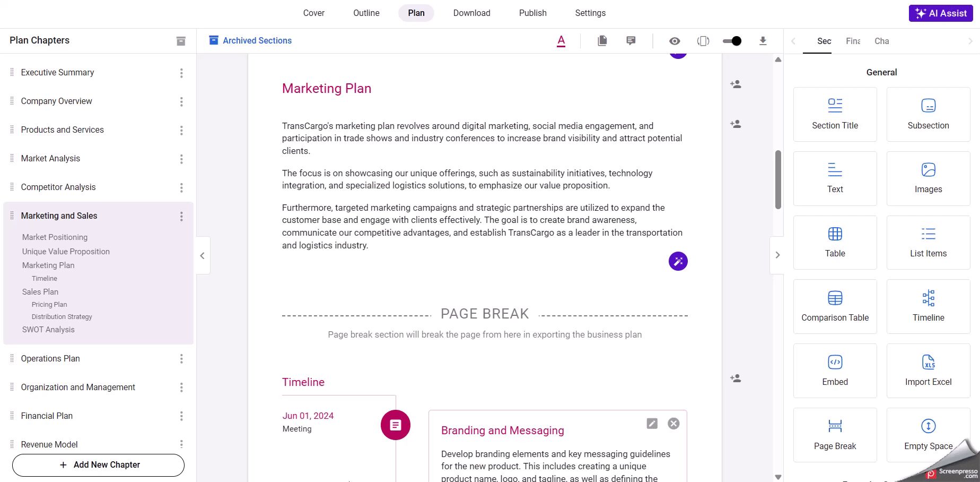Click the archive icon beside Plan Chapters
980x482 pixels.
(181, 41)
